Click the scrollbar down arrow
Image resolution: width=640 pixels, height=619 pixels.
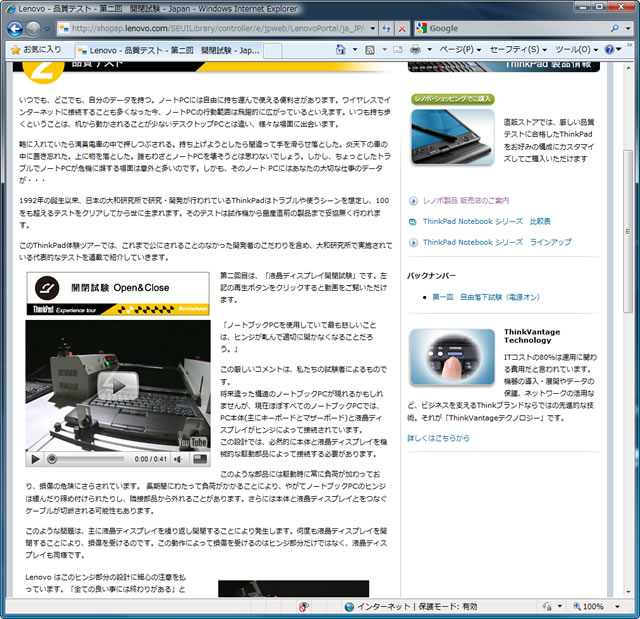pos(628,592)
